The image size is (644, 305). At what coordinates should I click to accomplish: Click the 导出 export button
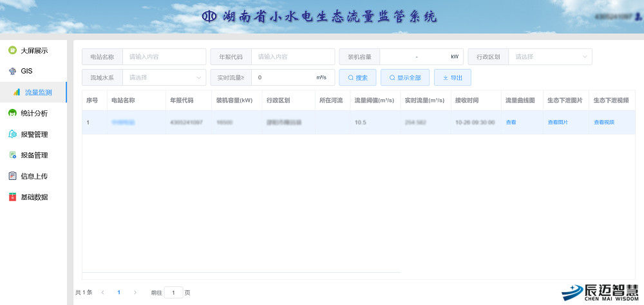coord(452,77)
